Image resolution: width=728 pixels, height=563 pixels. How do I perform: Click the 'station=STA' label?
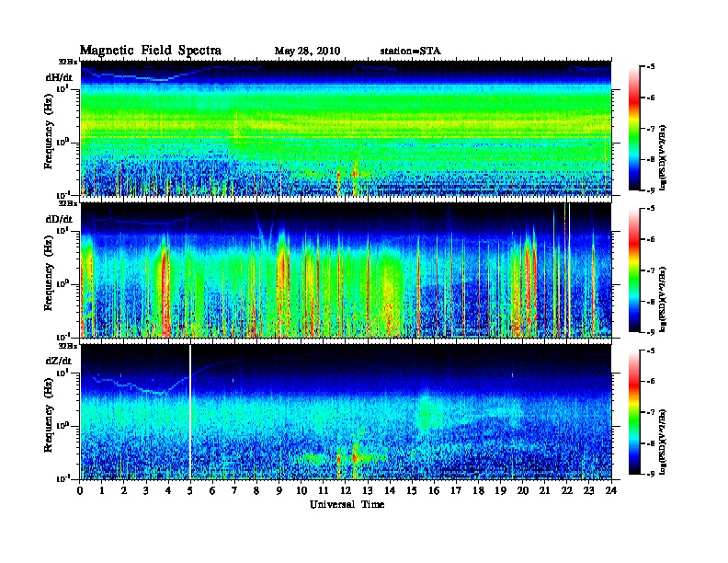tap(411, 51)
